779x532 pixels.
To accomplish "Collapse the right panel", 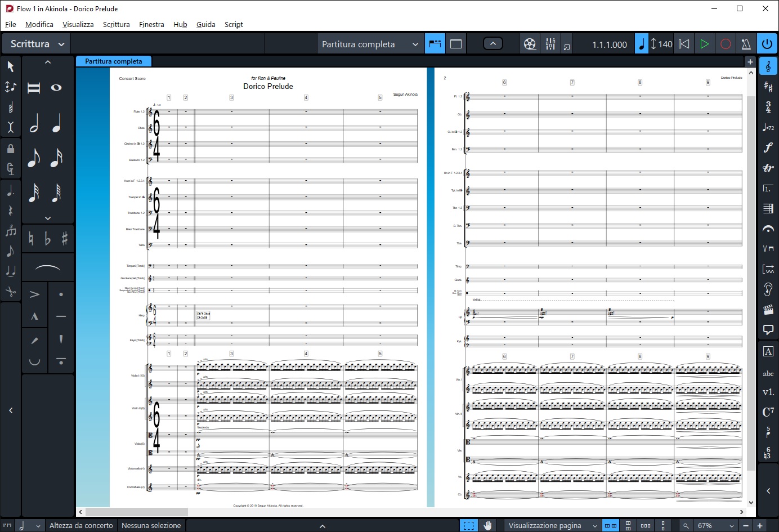I will pyautogui.click(x=768, y=491).
